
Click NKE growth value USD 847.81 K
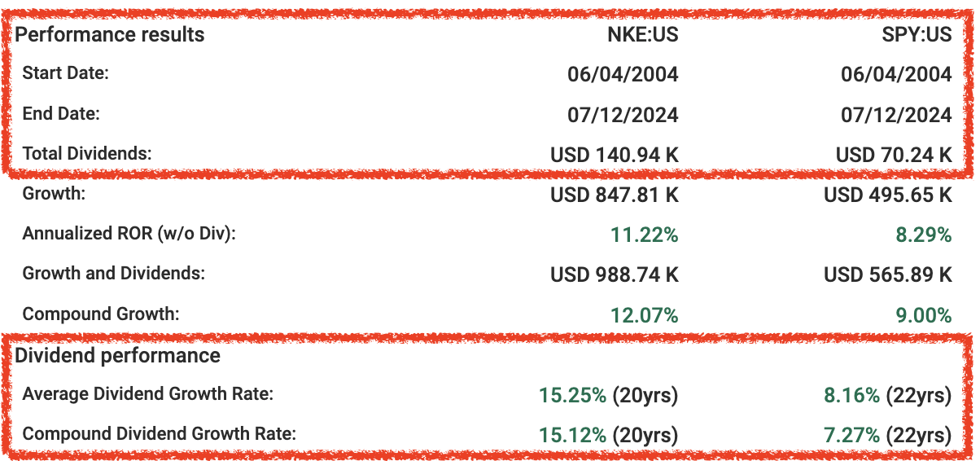pos(615,195)
